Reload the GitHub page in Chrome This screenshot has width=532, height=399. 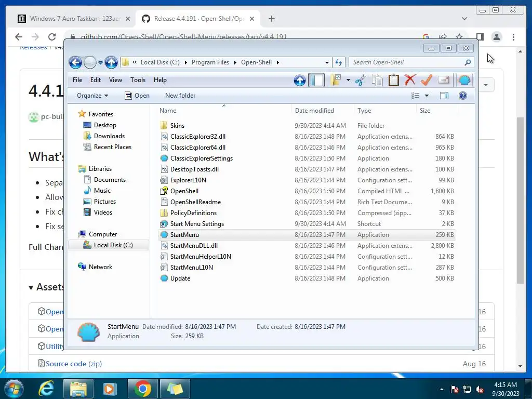tap(51, 37)
